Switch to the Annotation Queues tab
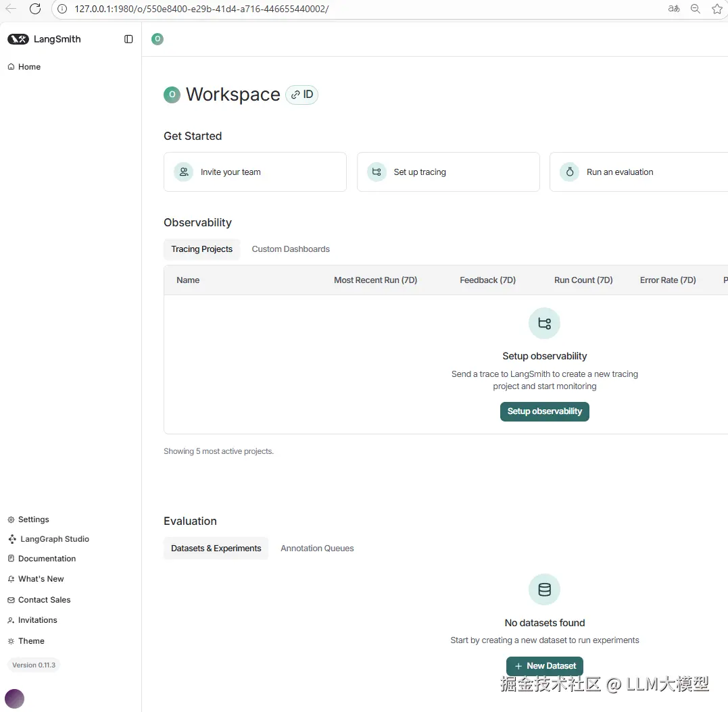The height and width of the screenshot is (712, 728). 317,549
